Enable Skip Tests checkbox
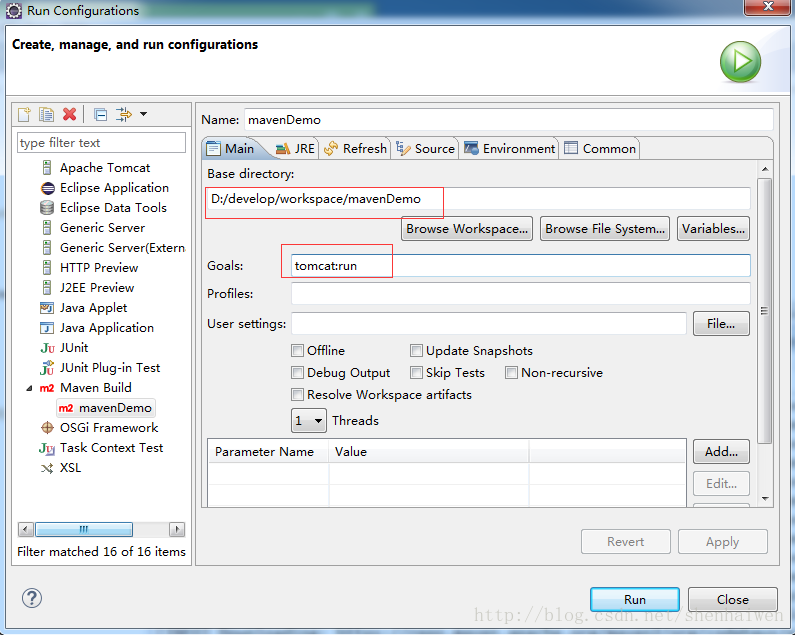Viewport: 795px width, 635px height. click(416, 373)
